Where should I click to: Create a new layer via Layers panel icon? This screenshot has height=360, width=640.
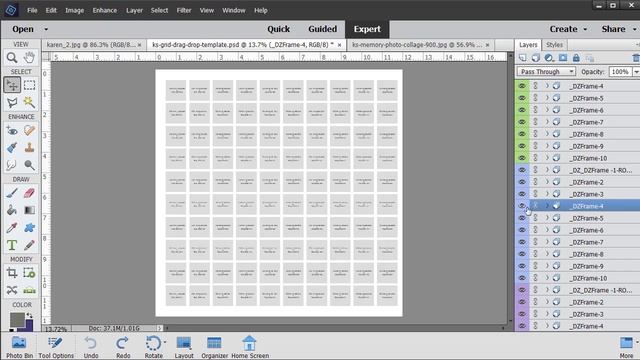coord(522,58)
